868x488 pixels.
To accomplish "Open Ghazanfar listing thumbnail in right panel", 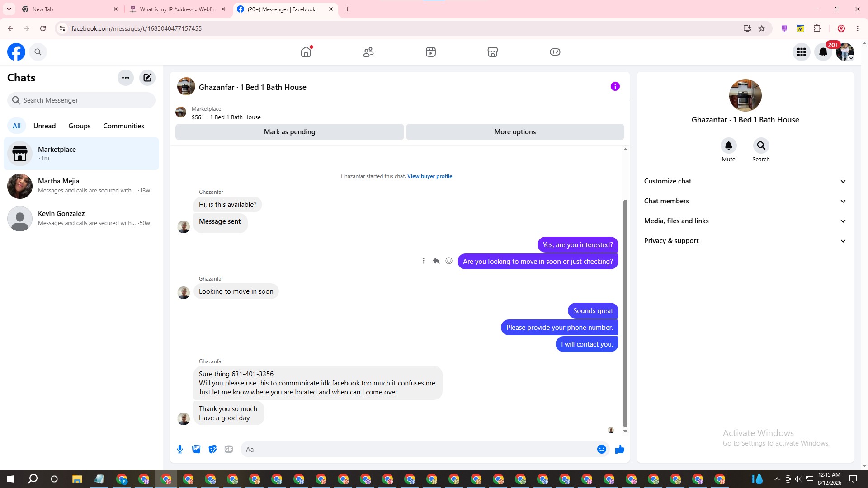I will click(745, 95).
